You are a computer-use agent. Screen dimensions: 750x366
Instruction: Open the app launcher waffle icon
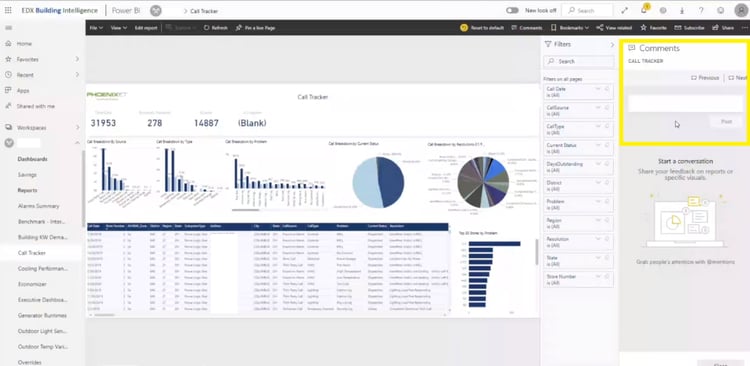[8, 10]
